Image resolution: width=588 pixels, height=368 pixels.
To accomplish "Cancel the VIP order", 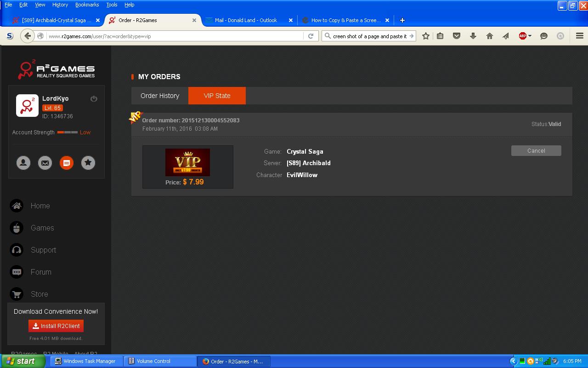I will click(536, 151).
